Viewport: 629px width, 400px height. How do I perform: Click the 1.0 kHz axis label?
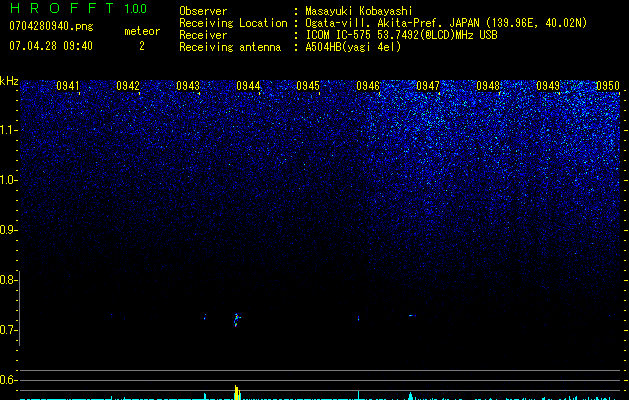8,180
